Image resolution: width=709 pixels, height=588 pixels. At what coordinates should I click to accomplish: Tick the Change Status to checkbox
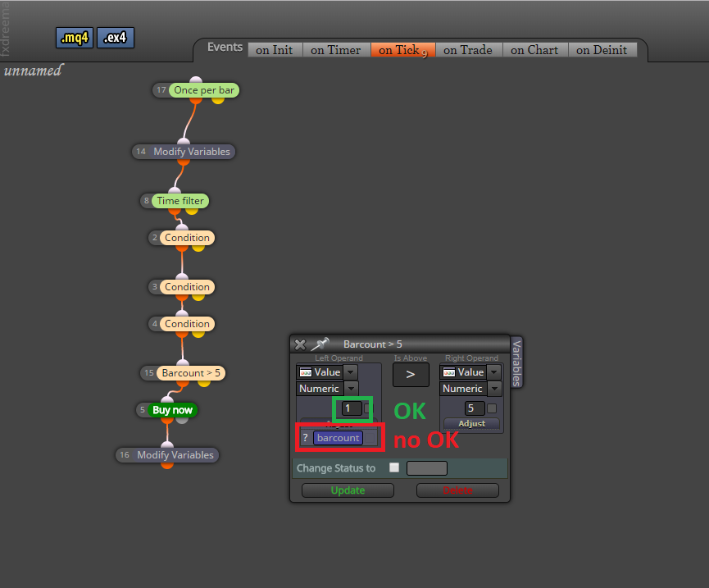click(394, 467)
